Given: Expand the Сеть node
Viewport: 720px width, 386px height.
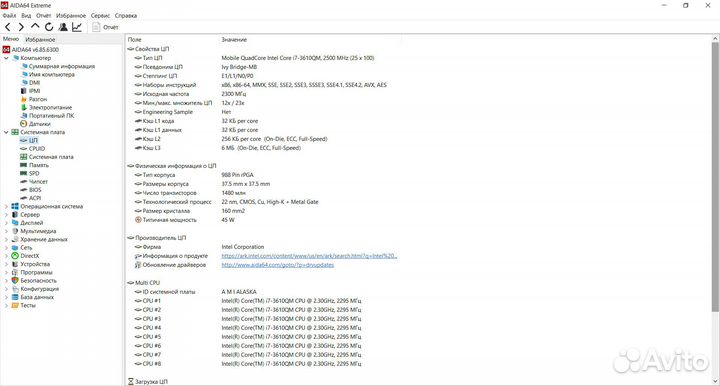Looking at the screenshot, I should tap(6, 248).
